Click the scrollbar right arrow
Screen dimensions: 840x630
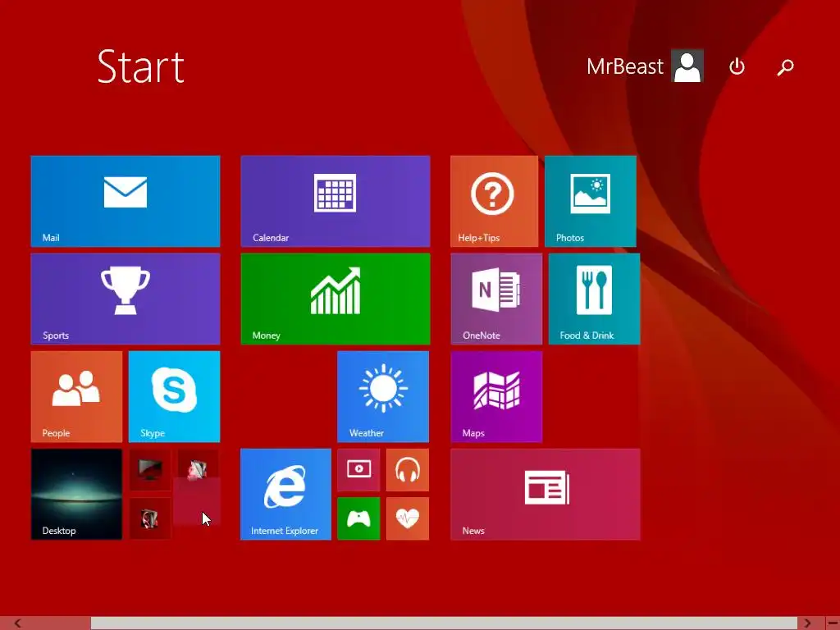[x=807, y=623]
